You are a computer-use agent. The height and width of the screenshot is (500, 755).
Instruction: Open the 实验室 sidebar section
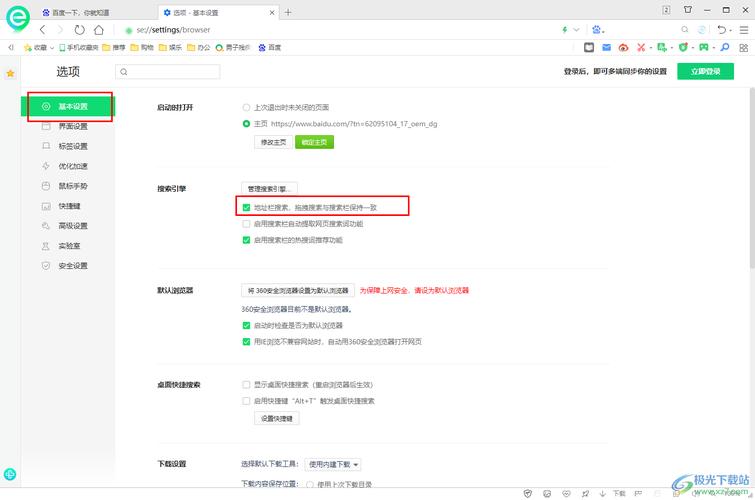[67, 246]
